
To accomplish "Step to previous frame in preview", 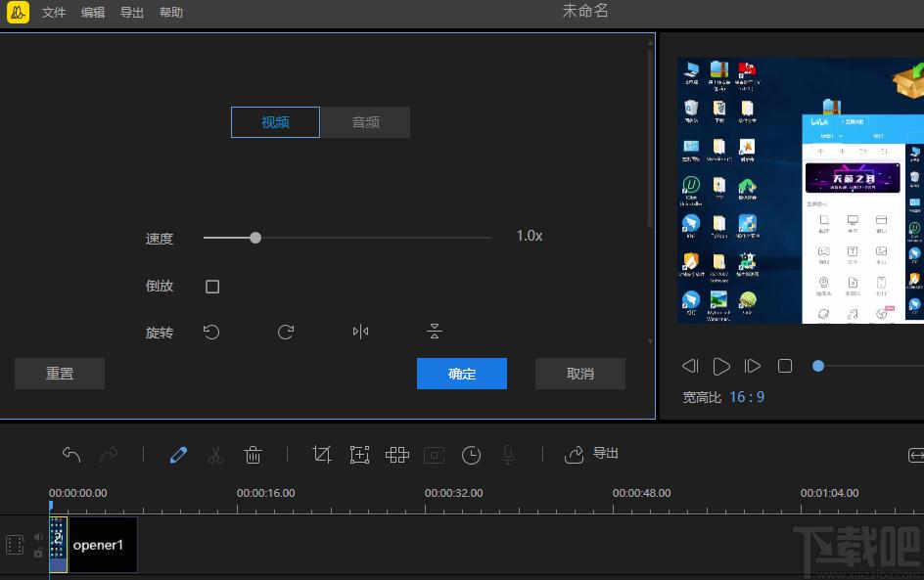I will (690, 366).
